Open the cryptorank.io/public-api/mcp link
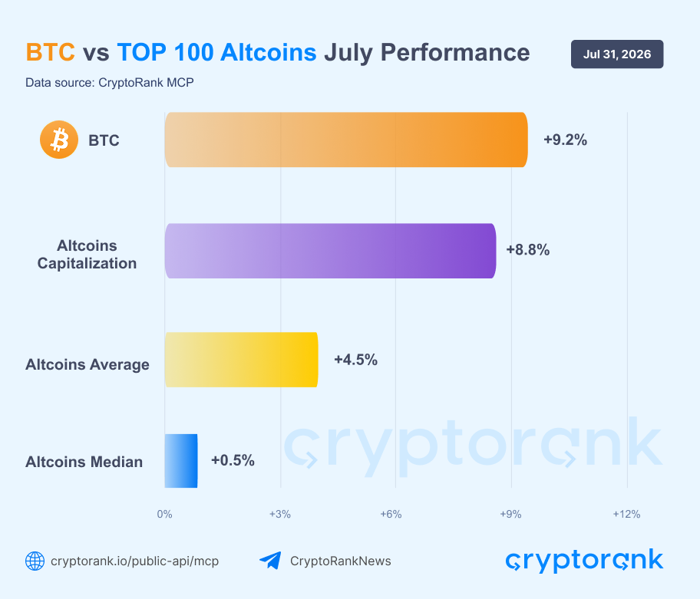Viewport: 700px width, 599px height. pyautogui.click(x=135, y=561)
